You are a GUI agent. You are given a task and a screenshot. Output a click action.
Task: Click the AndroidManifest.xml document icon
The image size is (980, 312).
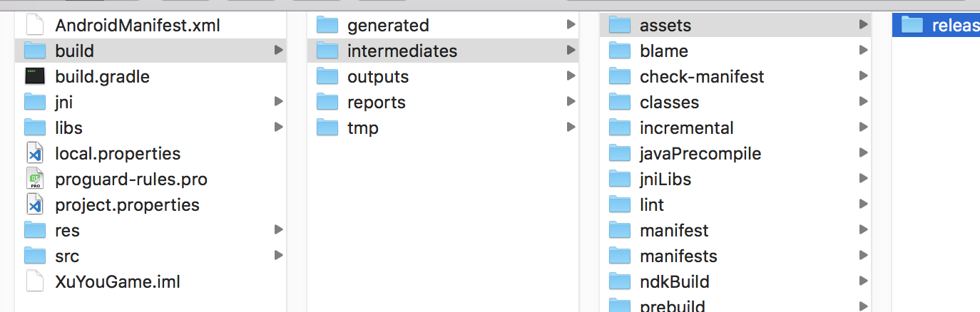click(x=35, y=25)
